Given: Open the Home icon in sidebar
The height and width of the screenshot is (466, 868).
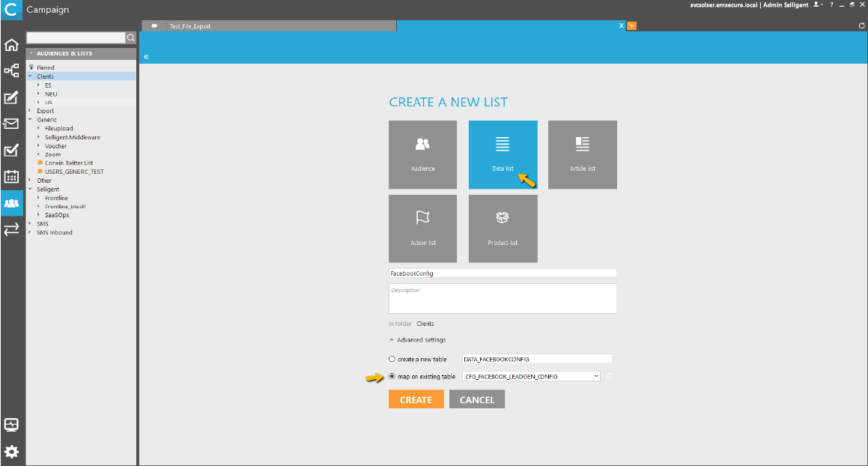Looking at the screenshot, I should click(x=11, y=45).
